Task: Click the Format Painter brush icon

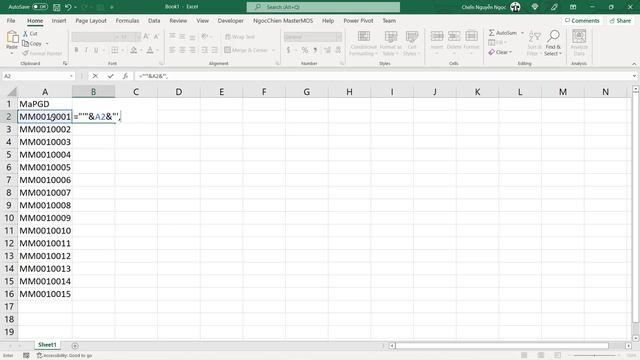Action: click(25, 53)
